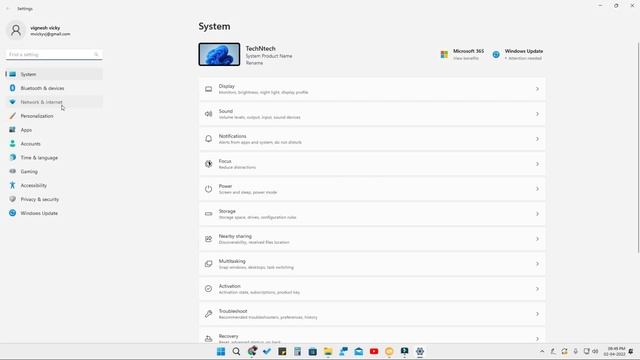Click the Nearby sharing icon
Screen dimensions: 640x360
[x=209, y=239]
